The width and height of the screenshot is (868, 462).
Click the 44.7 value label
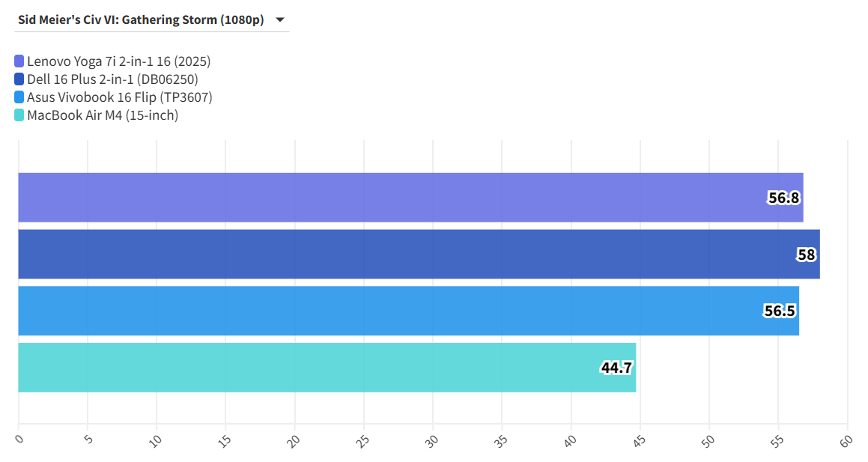pos(616,368)
